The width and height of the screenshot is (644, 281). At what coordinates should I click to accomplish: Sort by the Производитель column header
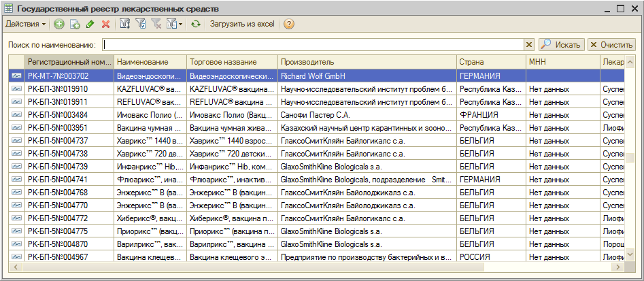[366, 62]
